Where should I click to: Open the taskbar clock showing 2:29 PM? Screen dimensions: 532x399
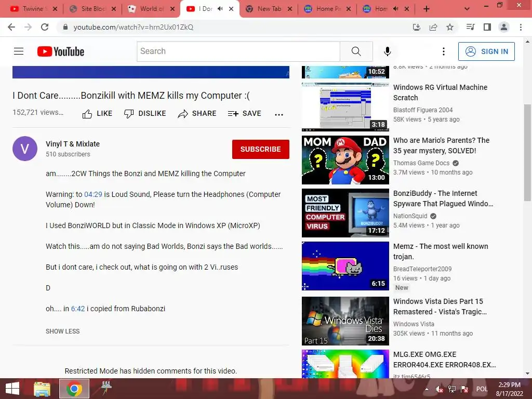tap(509, 389)
